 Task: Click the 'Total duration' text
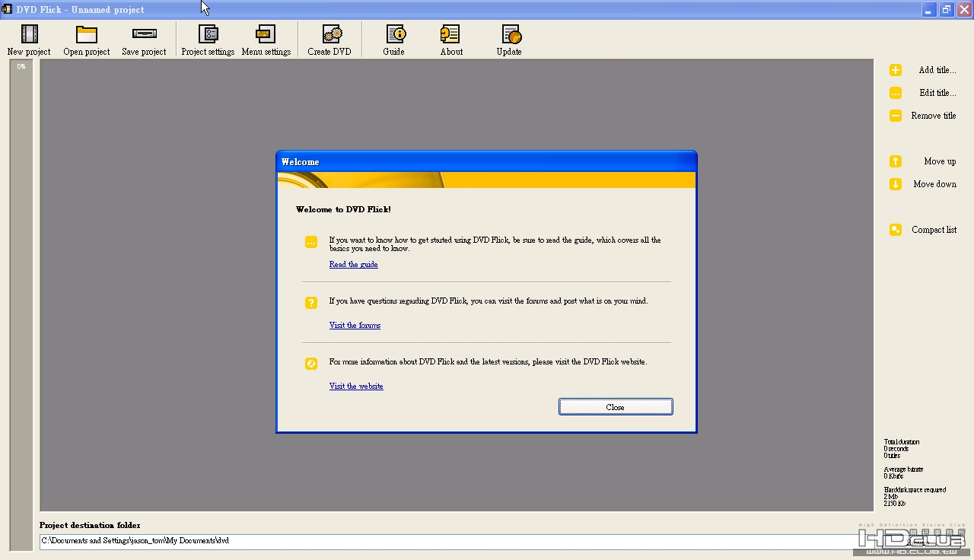pyautogui.click(x=902, y=442)
